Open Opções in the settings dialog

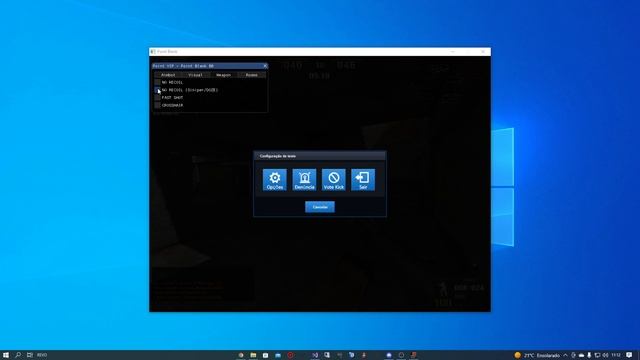point(275,180)
